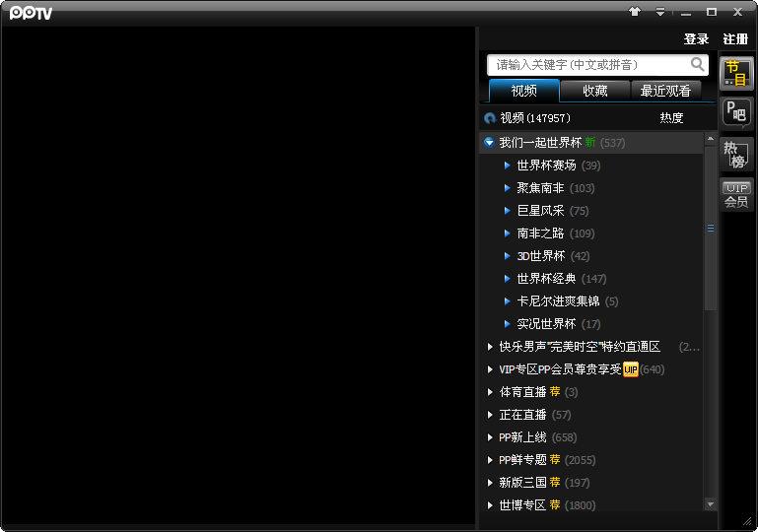Click the PPTV logo in title bar
Screen dimensions: 758x532
[31, 13]
